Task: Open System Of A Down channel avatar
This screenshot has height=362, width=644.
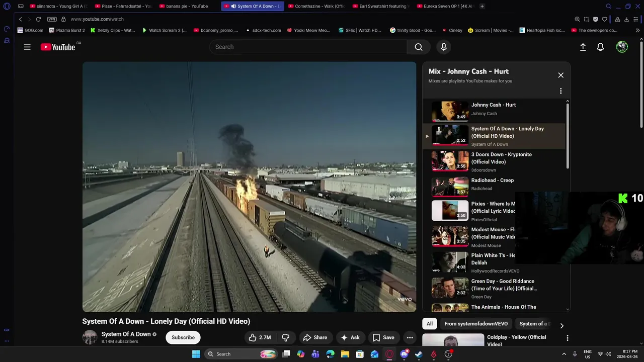Action: [90, 337]
